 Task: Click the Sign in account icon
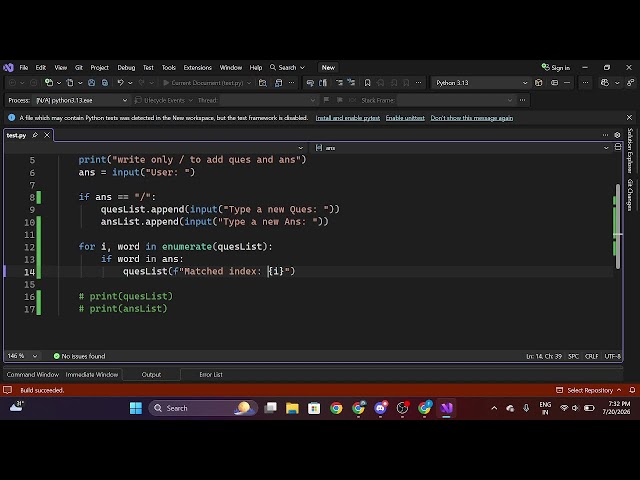(x=545, y=67)
